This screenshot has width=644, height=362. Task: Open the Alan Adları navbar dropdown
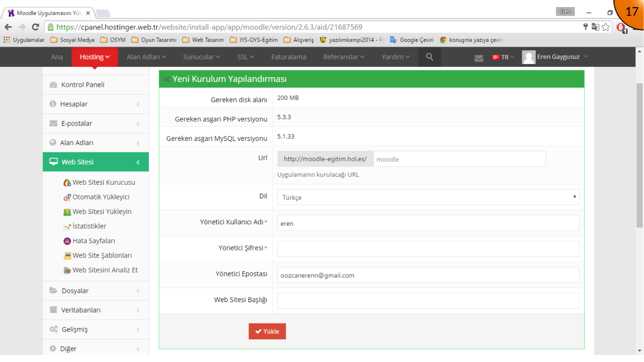[x=146, y=57]
